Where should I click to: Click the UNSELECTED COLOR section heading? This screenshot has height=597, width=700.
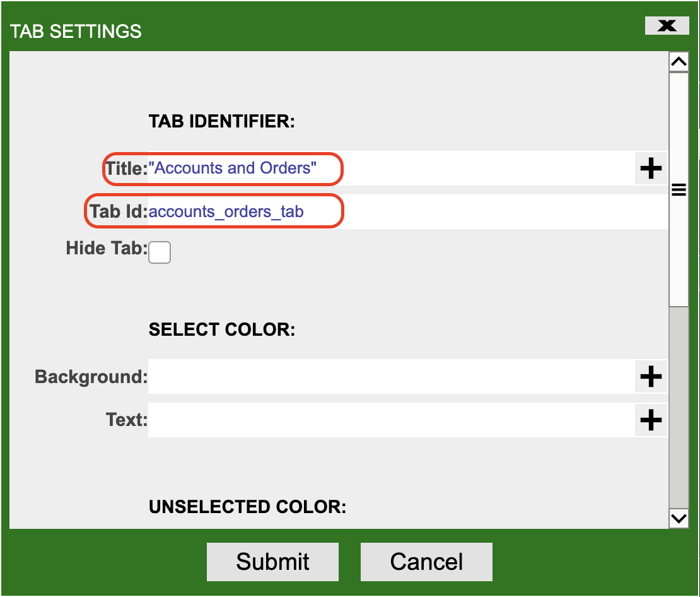point(247,507)
